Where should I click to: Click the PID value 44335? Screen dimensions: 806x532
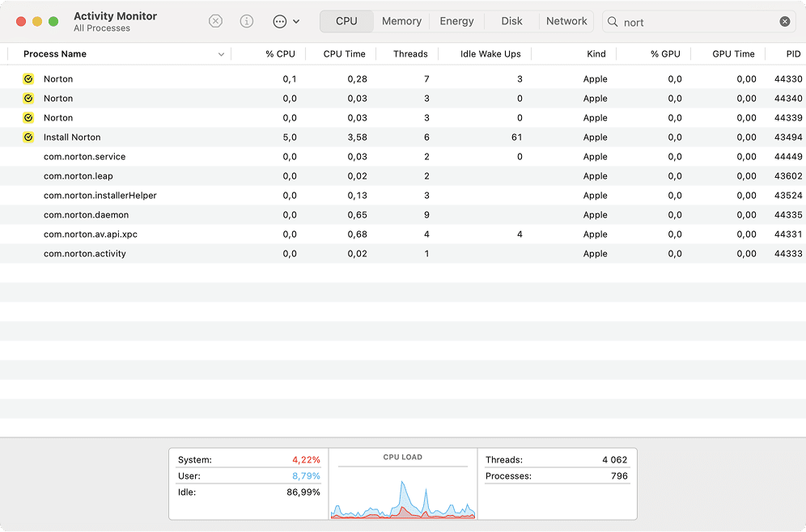pos(788,215)
